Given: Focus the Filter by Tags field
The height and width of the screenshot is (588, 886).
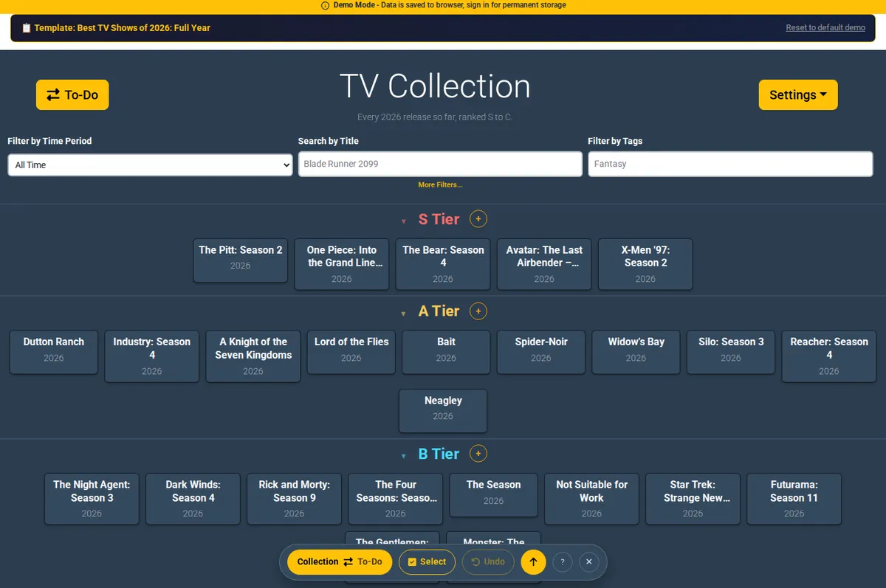Looking at the screenshot, I should click(x=730, y=164).
